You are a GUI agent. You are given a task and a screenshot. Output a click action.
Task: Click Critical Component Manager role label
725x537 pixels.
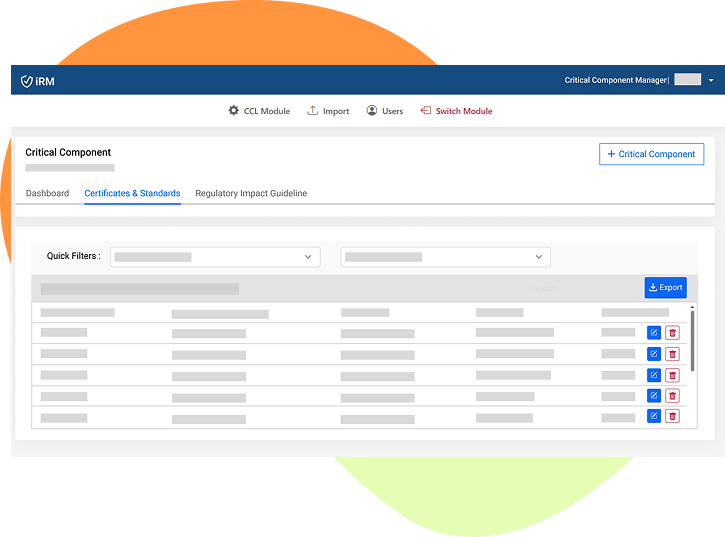tap(615, 80)
